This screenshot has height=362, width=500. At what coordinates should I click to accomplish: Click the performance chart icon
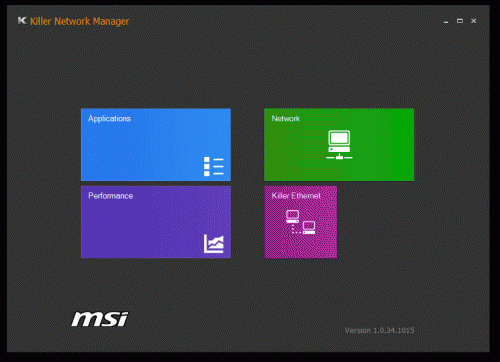pyautogui.click(x=214, y=244)
